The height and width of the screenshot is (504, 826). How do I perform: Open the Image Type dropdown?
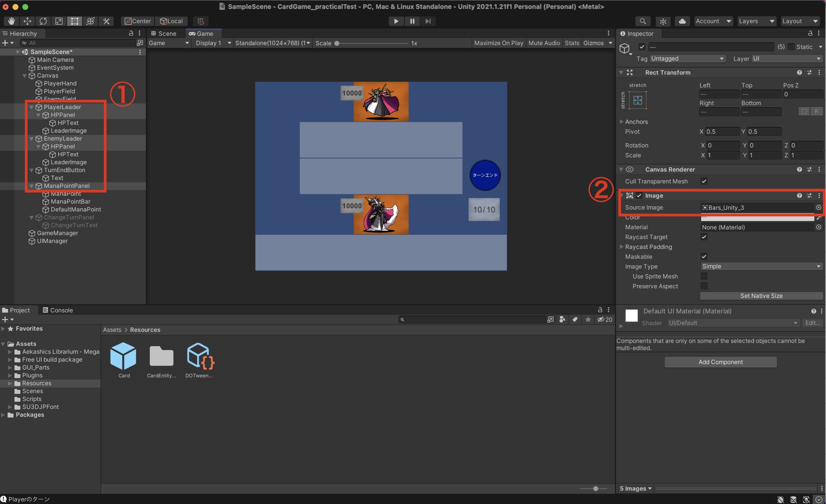tap(761, 266)
